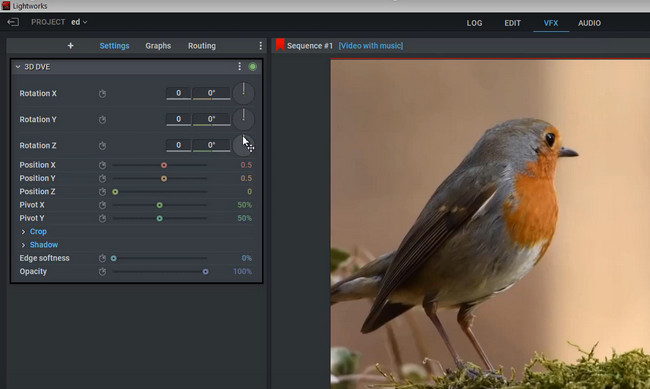
Task: Click the Pivot X slider handle
Action: (x=159, y=205)
